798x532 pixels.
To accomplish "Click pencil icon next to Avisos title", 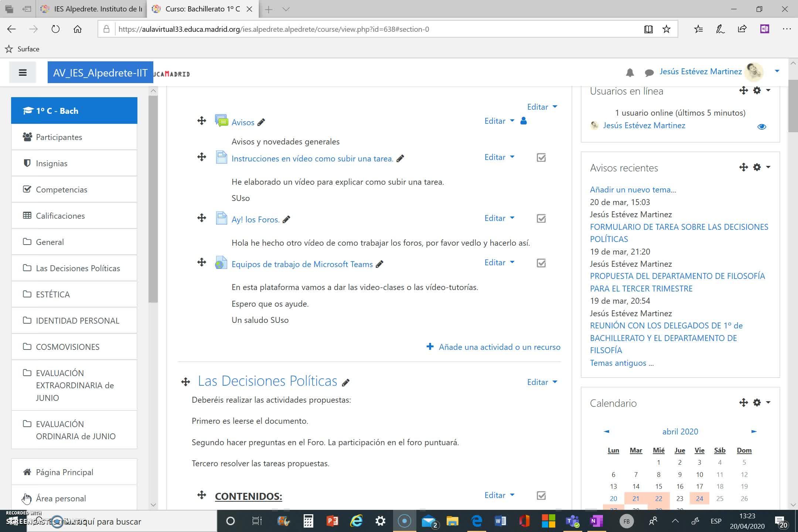I will 261,123.
